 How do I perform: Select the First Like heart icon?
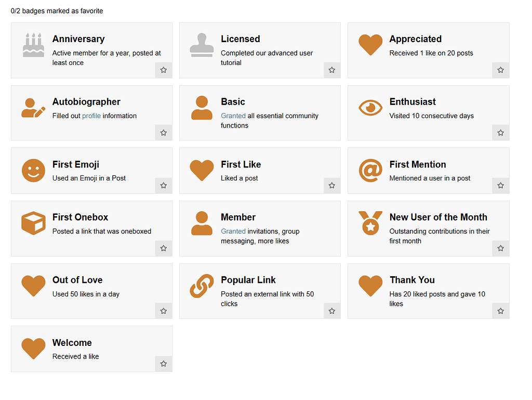coord(202,171)
